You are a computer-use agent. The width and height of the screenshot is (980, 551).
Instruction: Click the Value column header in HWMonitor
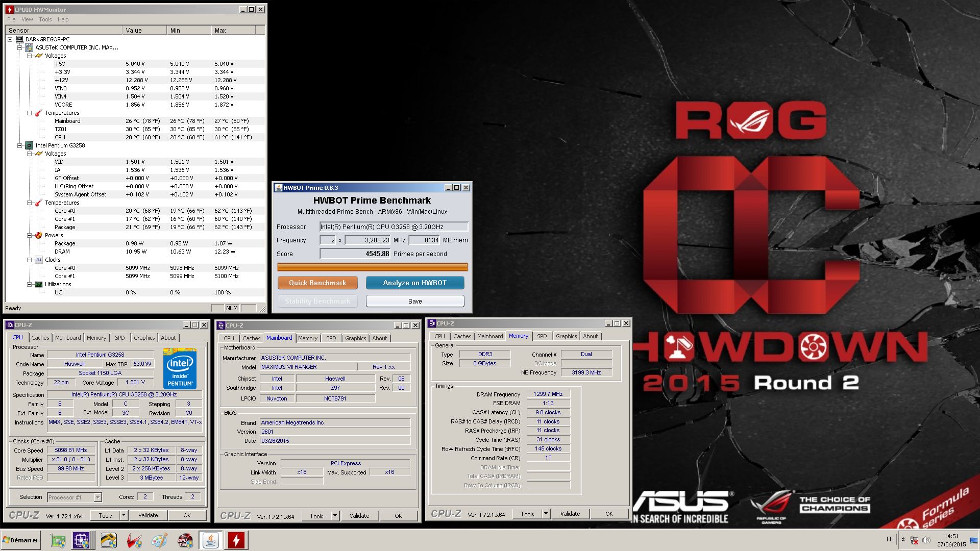point(144,31)
